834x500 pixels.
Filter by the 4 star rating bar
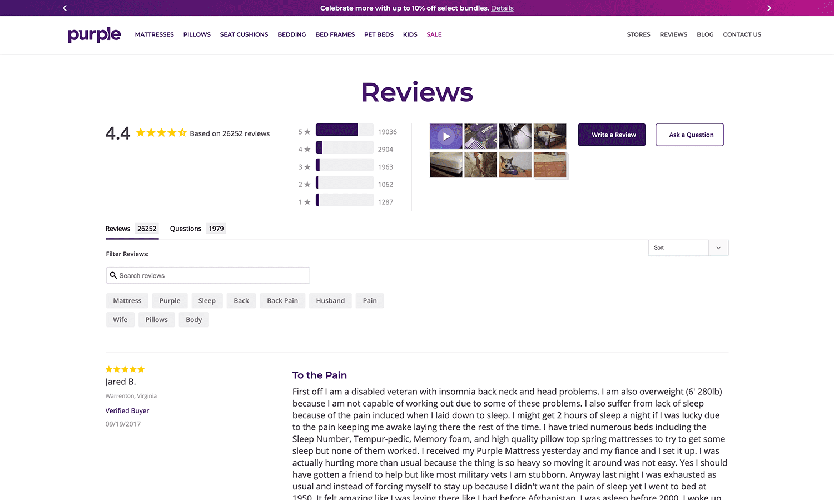(345, 148)
